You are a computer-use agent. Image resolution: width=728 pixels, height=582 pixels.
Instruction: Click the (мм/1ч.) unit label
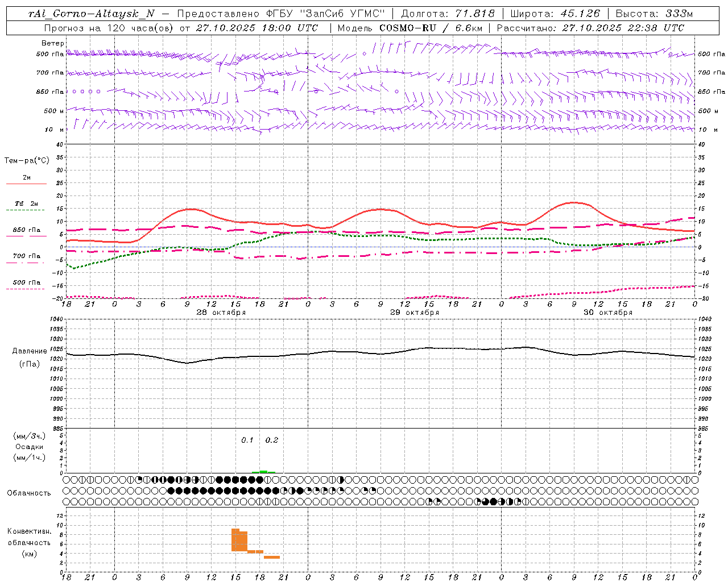click(x=29, y=458)
